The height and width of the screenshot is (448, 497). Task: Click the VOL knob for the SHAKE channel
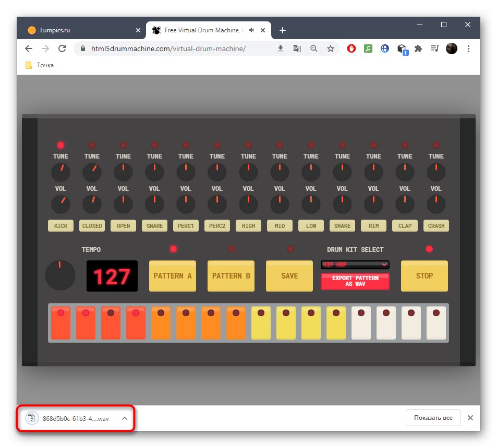342,203
